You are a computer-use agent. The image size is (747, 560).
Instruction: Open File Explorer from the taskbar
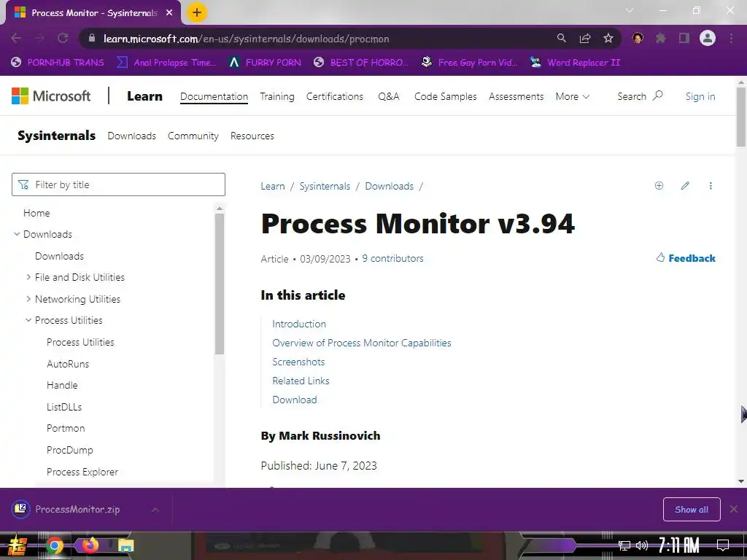[x=125, y=545]
